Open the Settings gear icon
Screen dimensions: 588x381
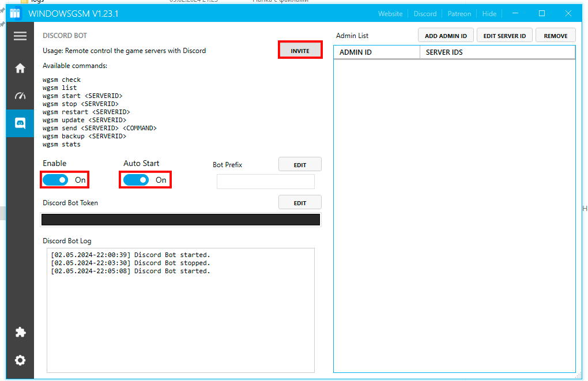(20, 360)
